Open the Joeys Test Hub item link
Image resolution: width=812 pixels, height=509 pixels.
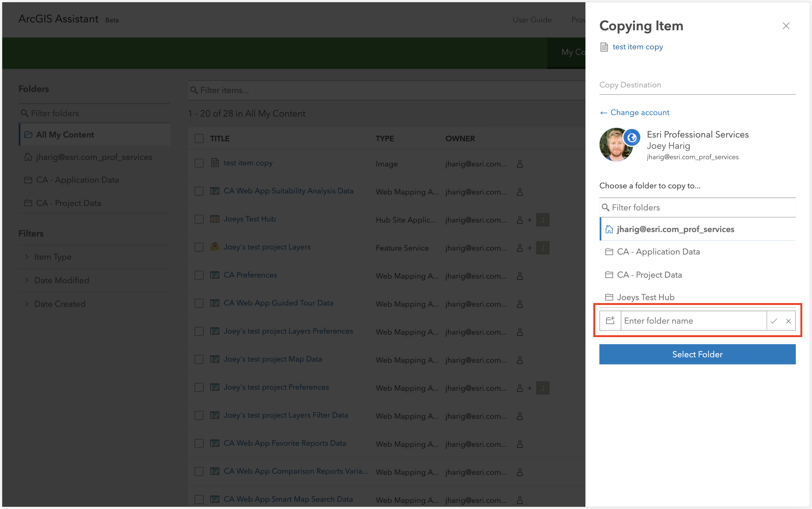(249, 219)
